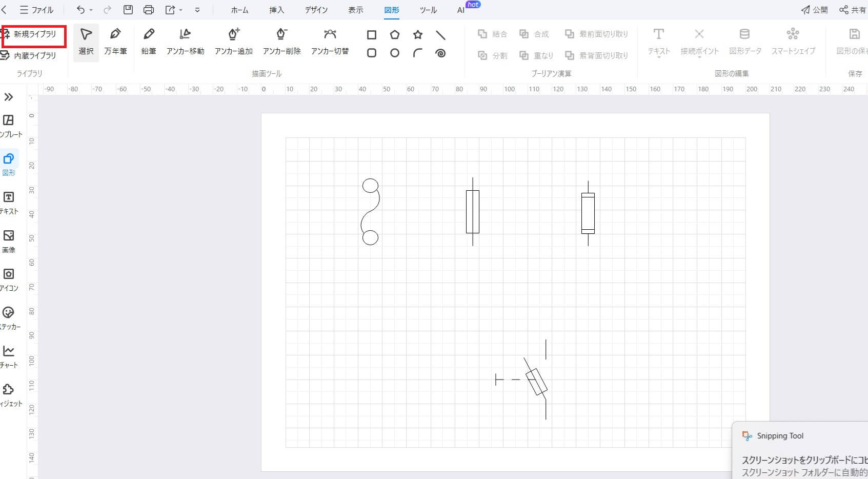
Task: Open the テキスト sidebar panel
Action: pos(9,203)
